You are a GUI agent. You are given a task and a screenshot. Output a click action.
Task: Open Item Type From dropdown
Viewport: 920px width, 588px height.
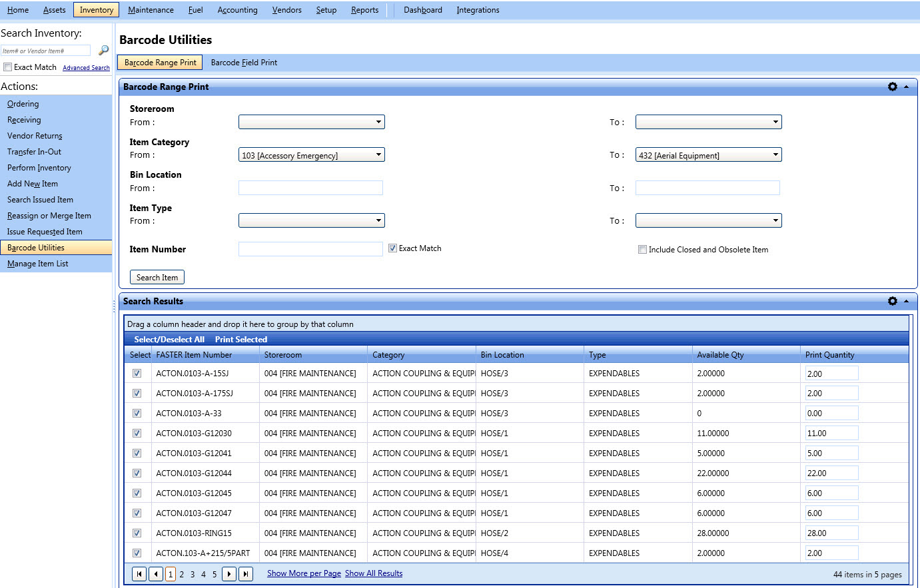(x=311, y=220)
